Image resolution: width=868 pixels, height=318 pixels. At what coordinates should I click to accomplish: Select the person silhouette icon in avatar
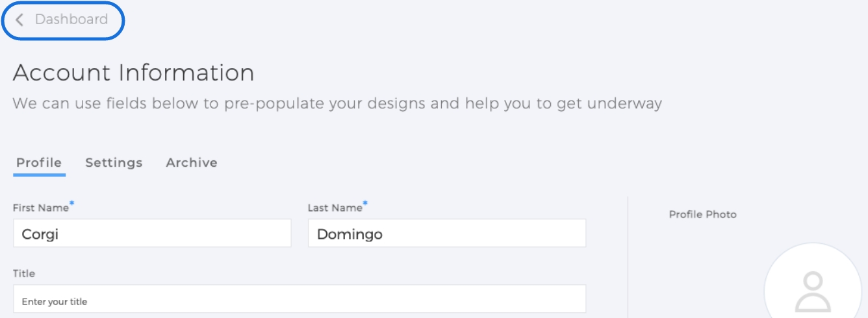pyautogui.click(x=813, y=292)
